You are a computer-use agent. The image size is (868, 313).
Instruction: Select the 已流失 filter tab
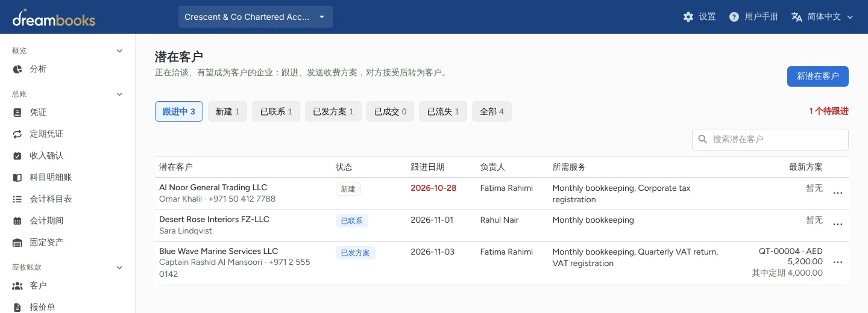(443, 111)
